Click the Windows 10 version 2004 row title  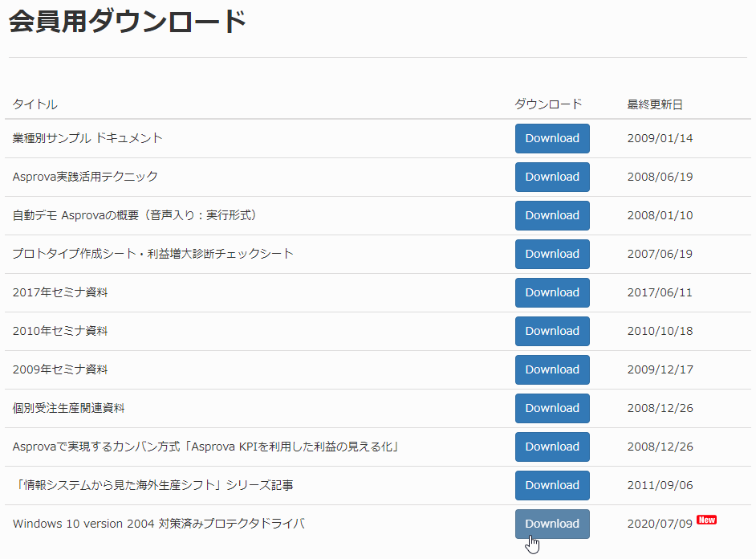[159, 524]
